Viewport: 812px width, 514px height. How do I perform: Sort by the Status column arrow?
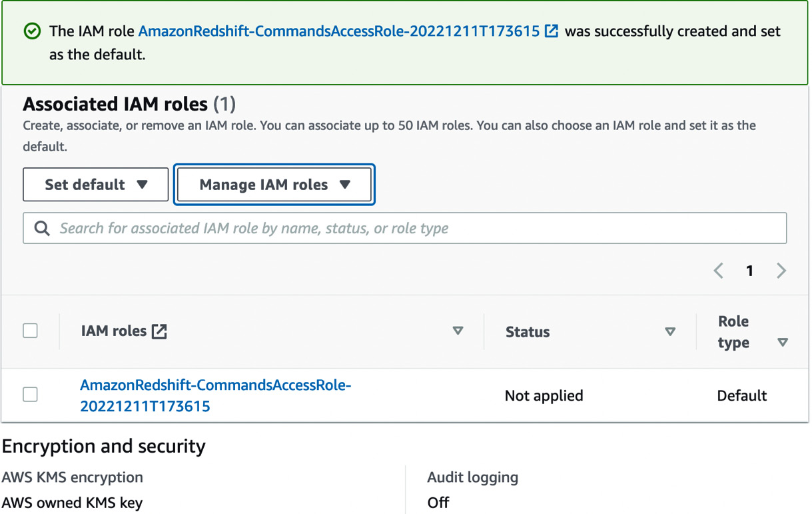[670, 331]
